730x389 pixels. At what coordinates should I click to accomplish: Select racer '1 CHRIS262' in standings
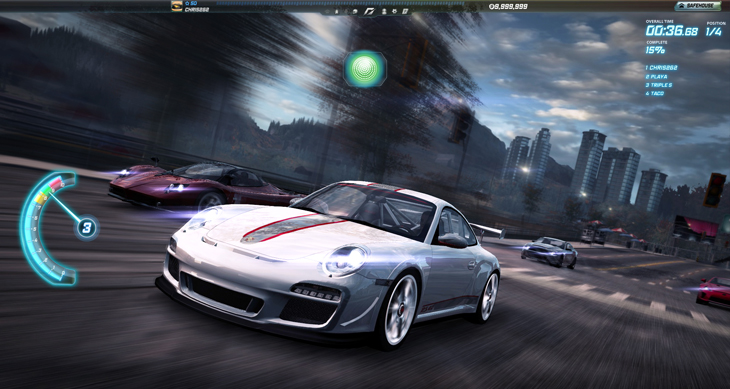[x=662, y=68]
